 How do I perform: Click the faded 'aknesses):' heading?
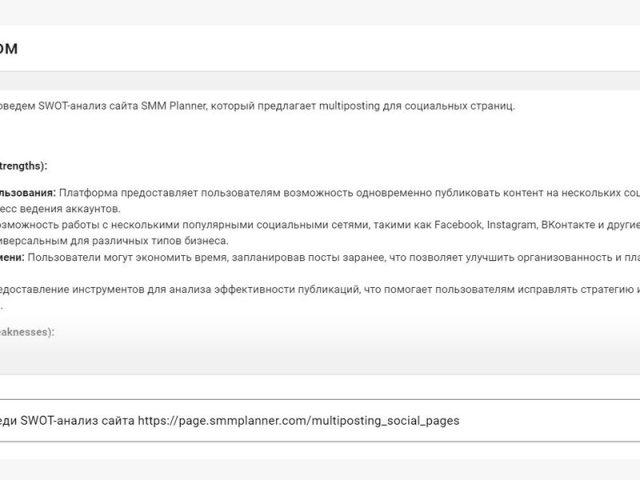click(x=27, y=332)
